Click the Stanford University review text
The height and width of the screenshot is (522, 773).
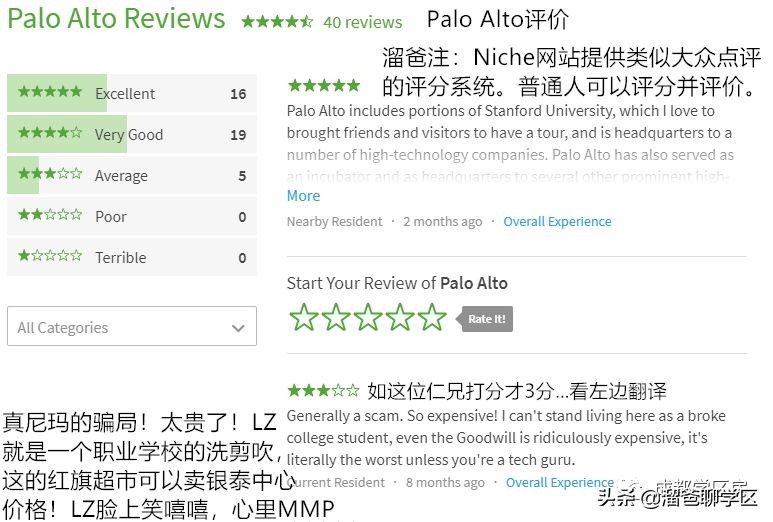[510, 143]
